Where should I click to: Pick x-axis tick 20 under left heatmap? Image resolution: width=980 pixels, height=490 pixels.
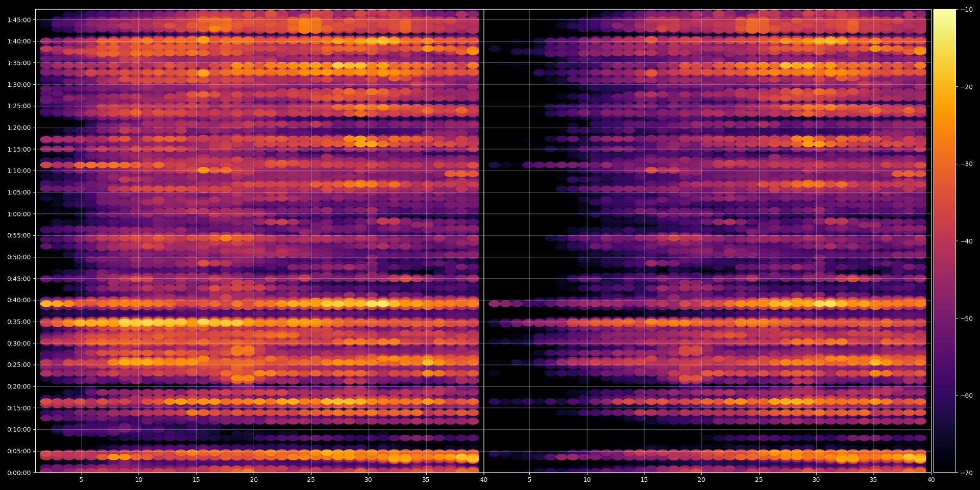point(254,480)
